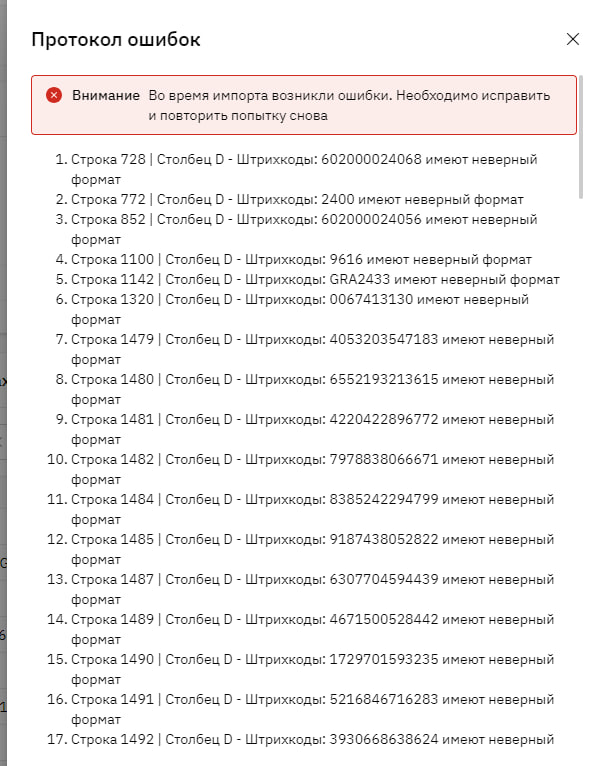This screenshot has width=602, height=766.
Task: Select the Строка 728 error entry
Action: [x=303, y=170]
